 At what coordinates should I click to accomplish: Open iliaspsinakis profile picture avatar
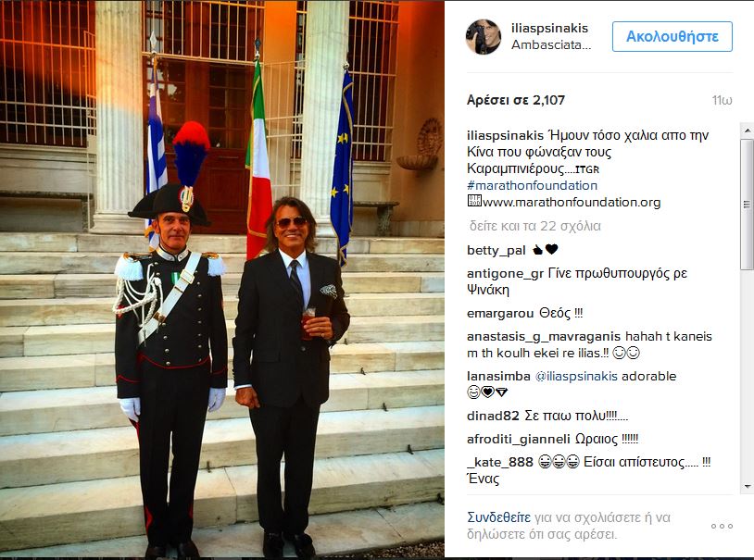[x=484, y=37]
